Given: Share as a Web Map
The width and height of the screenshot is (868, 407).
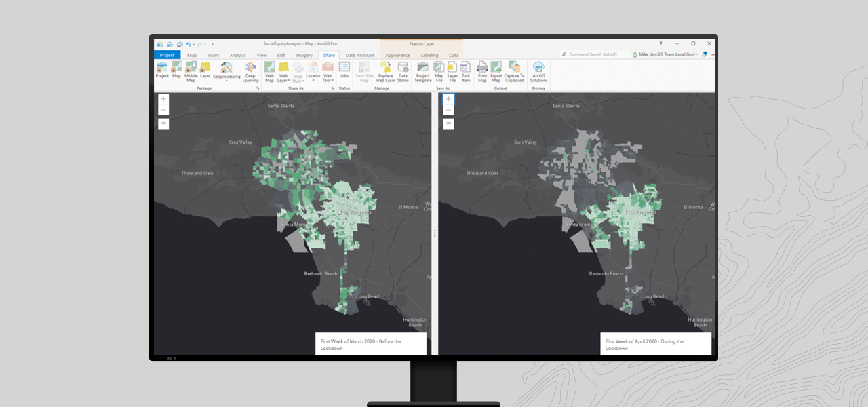Looking at the screenshot, I should (x=269, y=71).
